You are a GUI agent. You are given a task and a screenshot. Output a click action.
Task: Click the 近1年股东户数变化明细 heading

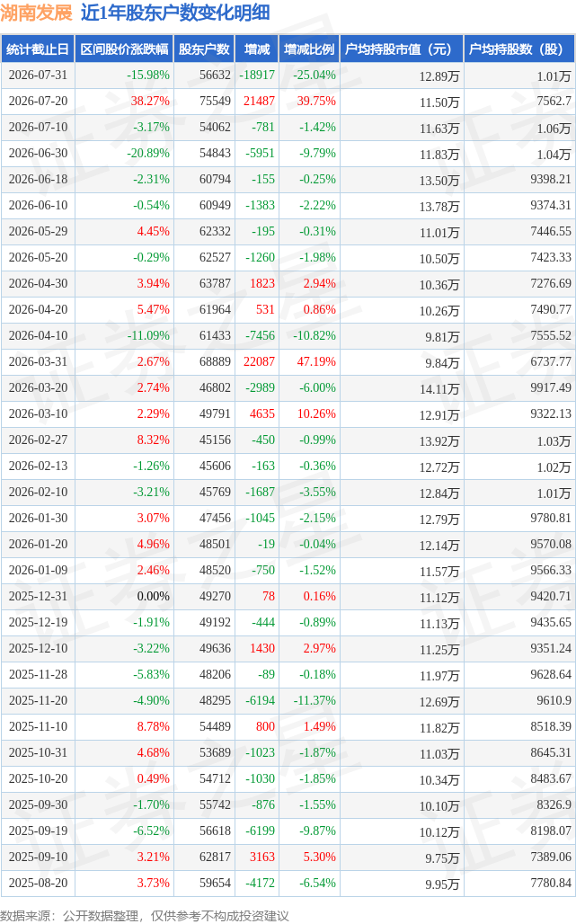pyautogui.click(x=175, y=13)
